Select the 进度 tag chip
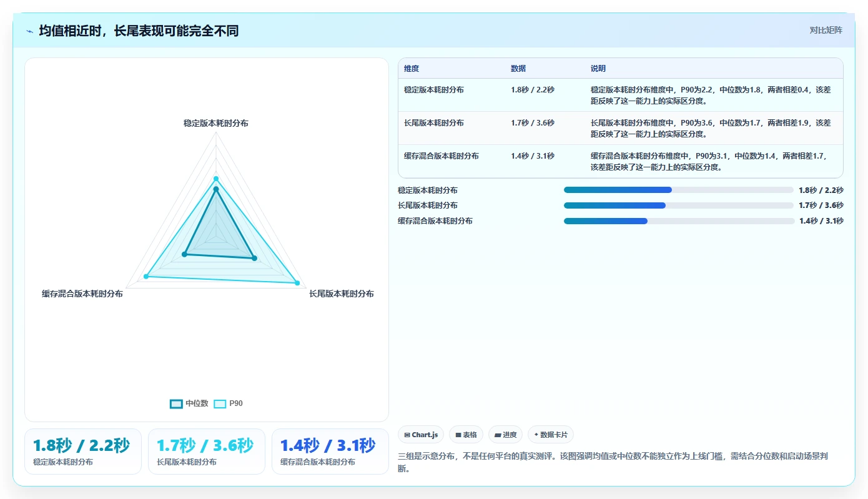 pyautogui.click(x=505, y=435)
